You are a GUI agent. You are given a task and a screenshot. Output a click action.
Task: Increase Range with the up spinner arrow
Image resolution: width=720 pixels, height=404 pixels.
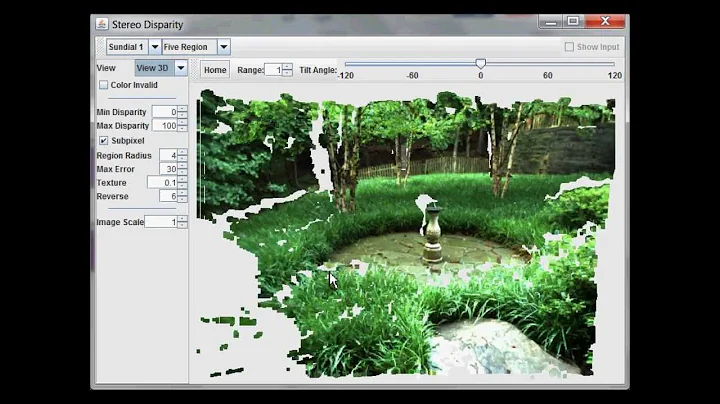[x=287, y=67]
